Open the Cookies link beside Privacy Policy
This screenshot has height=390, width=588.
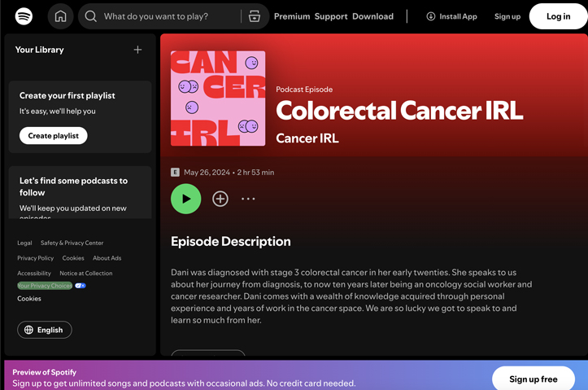click(73, 258)
